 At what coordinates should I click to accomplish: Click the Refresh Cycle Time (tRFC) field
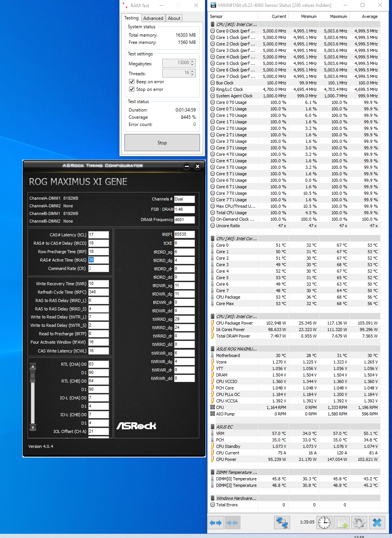[x=98, y=292]
